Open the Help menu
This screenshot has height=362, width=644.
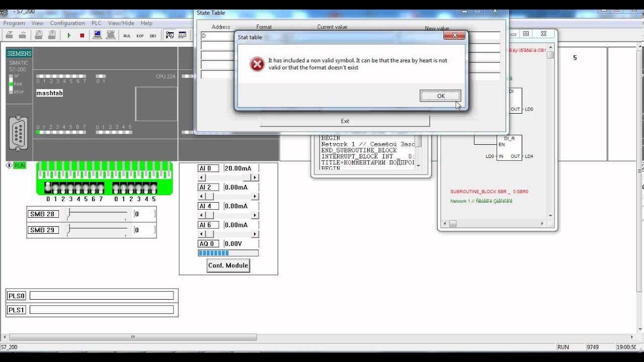[x=146, y=23]
